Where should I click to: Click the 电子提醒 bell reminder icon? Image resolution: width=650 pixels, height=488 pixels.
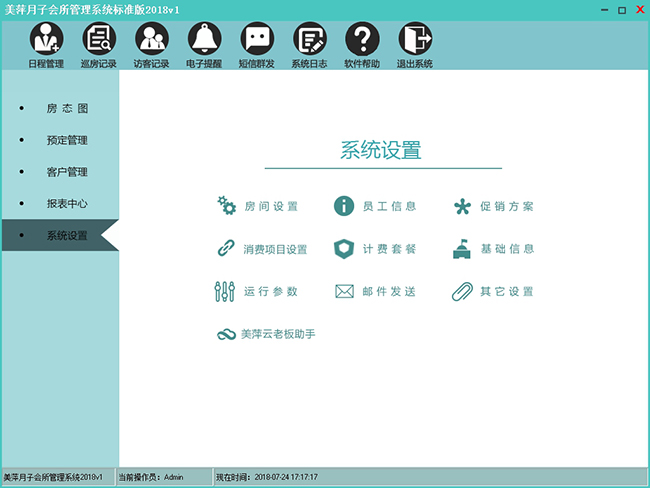[204, 40]
